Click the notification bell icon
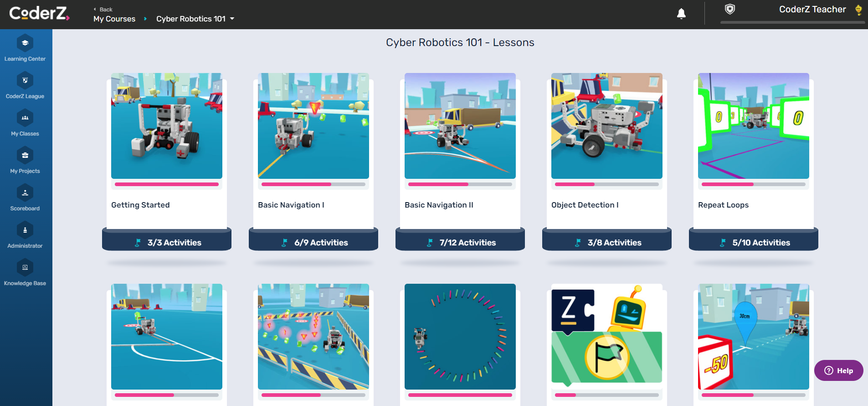The width and height of the screenshot is (868, 406). (x=681, y=14)
